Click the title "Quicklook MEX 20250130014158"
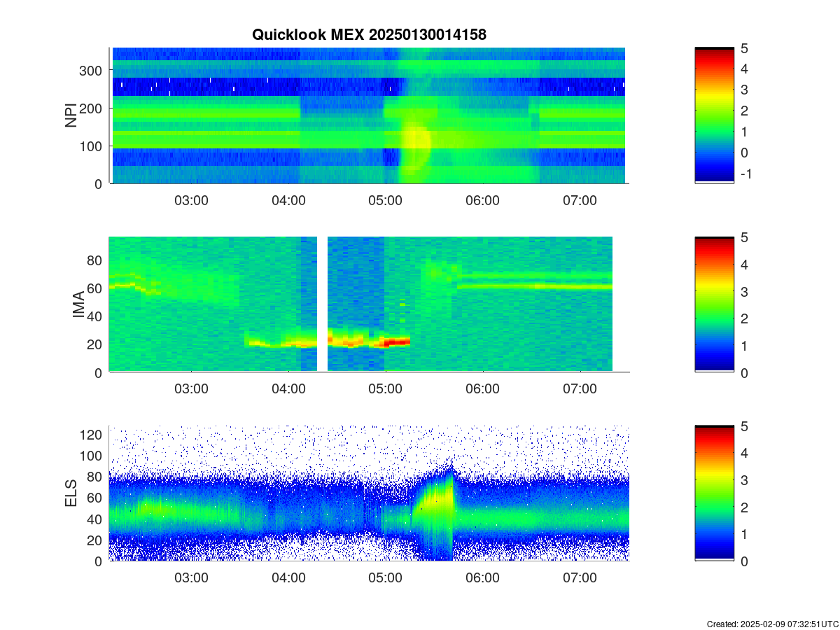Viewport: 840px width, 630px height. (369, 34)
